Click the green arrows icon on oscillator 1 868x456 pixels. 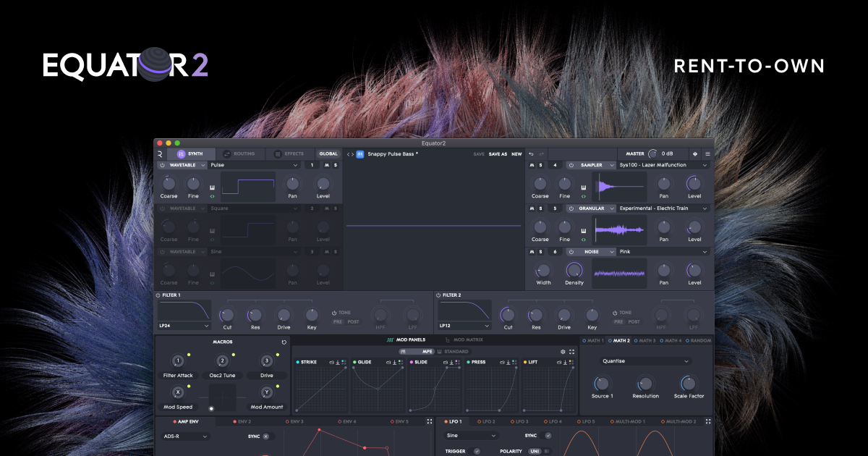coord(213,196)
